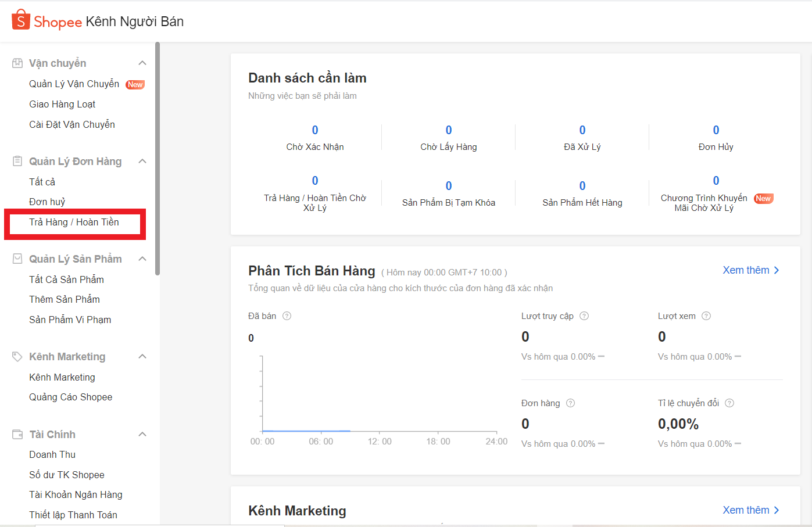This screenshot has height=527, width=812.
Task: Click the Tài Chính wallet icon
Action: click(x=17, y=435)
